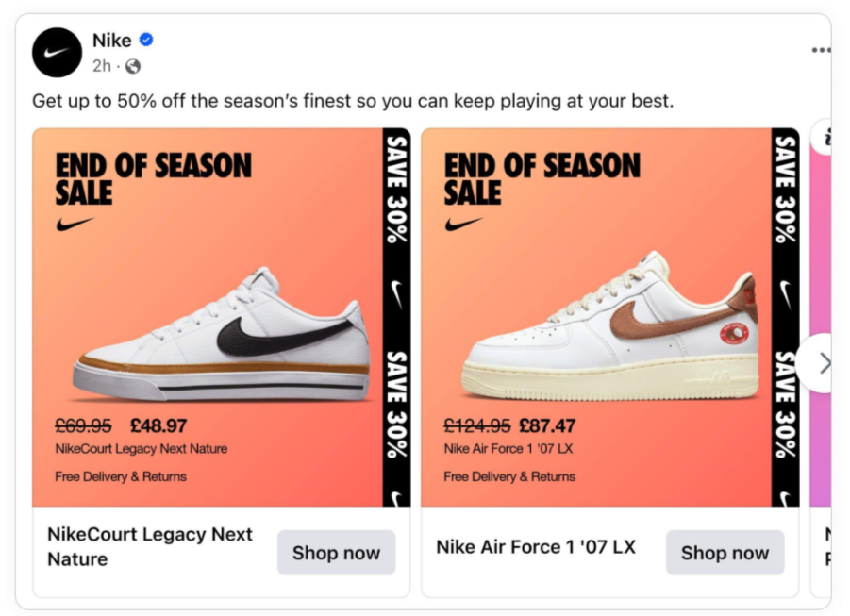Click 'Shop now' for NikeCourt Legacy Next Nature
The width and height of the screenshot is (850, 616).
tap(336, 553)
